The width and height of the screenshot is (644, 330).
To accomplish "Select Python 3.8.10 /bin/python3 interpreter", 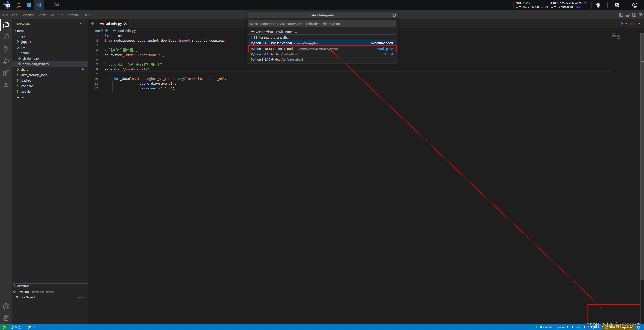I will pyautogui.click(x=322, y=54).
